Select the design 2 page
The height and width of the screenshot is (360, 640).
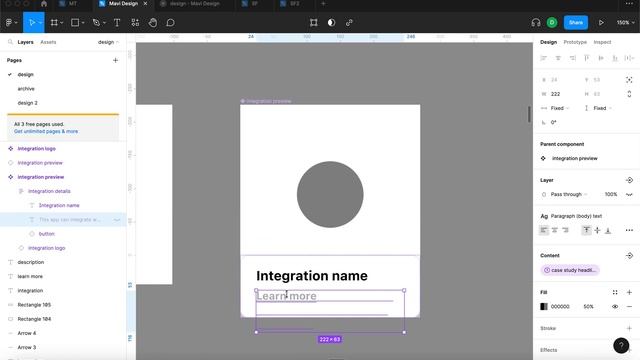click(27, 103)
